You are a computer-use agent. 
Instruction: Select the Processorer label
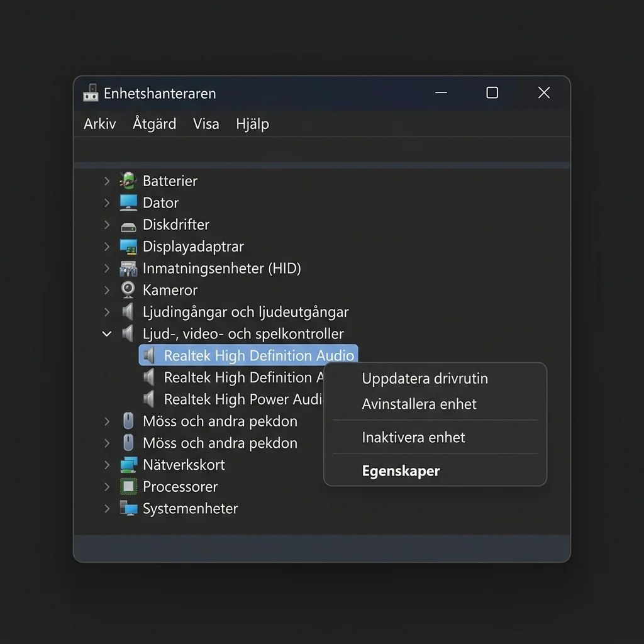pyautogui.click(x=180, y=486)
